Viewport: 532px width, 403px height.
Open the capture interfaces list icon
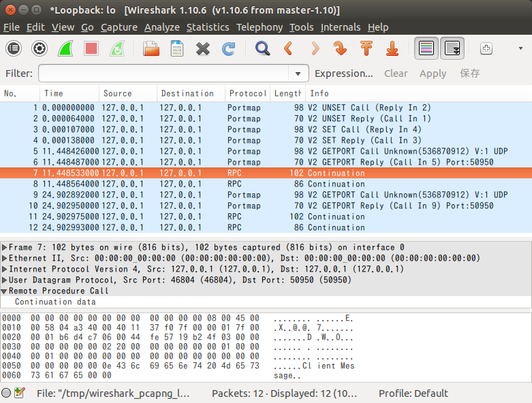click(14, 48)
